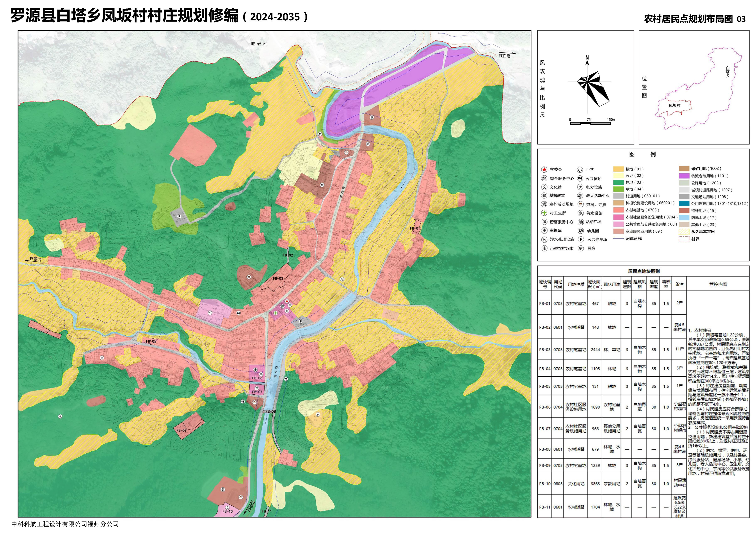Click the 凤坂村 label in location map
The image size is (756, 535).
click(x=674, y=105)
